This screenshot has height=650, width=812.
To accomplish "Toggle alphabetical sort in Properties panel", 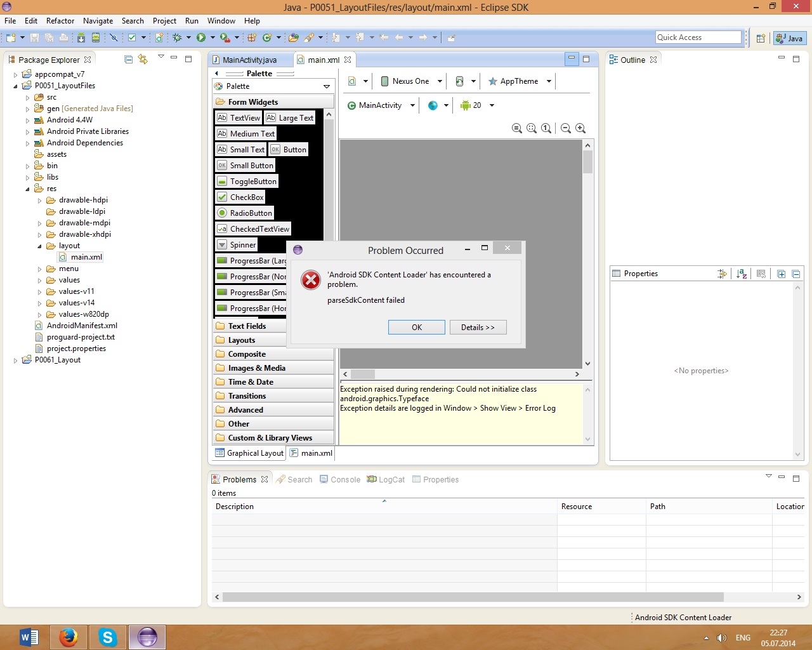I will [742, 274].
